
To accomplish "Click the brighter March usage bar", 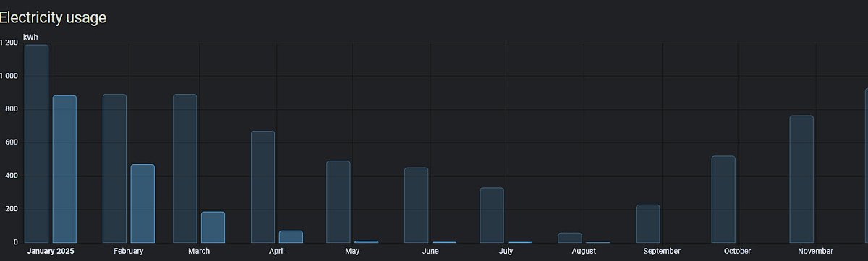I will 213,227.
